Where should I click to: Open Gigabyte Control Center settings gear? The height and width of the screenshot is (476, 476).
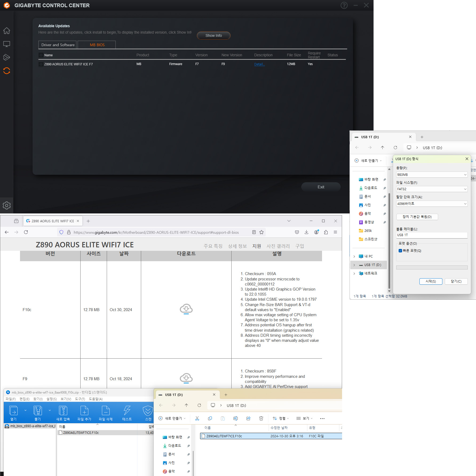[7, 205]
